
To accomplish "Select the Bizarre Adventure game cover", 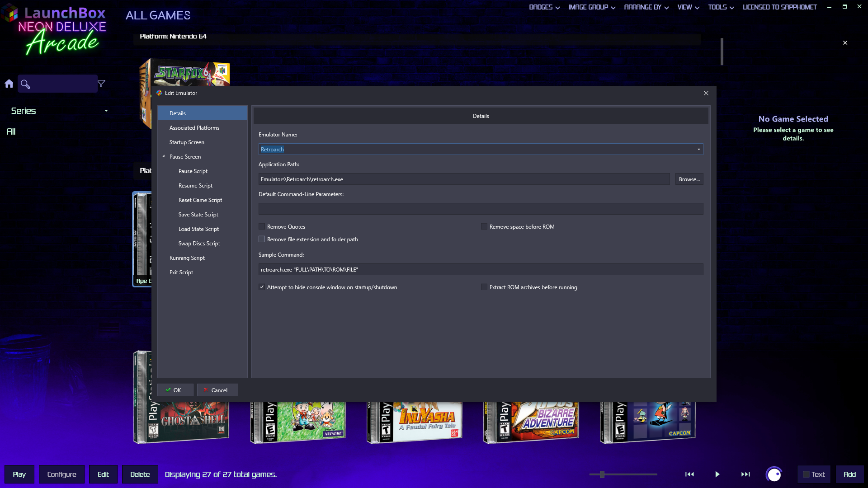I will click(x=531, y=422).
